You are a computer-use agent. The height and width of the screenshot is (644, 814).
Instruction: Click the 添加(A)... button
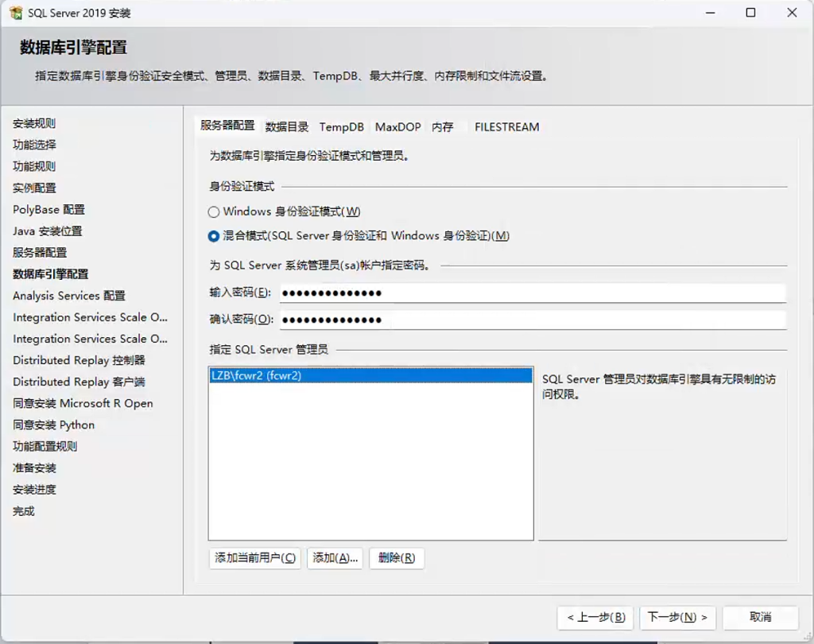click(335, 558)
